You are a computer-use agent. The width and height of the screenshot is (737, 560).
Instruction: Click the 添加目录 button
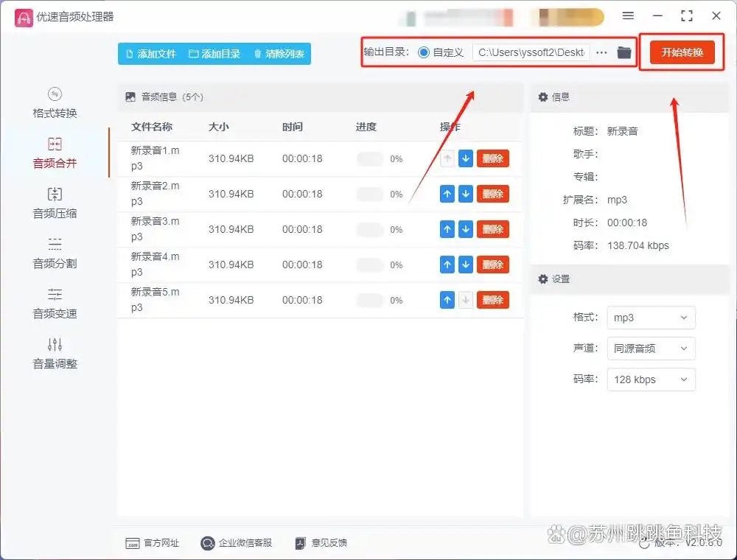pyautogui.click(x=214, y=54)
